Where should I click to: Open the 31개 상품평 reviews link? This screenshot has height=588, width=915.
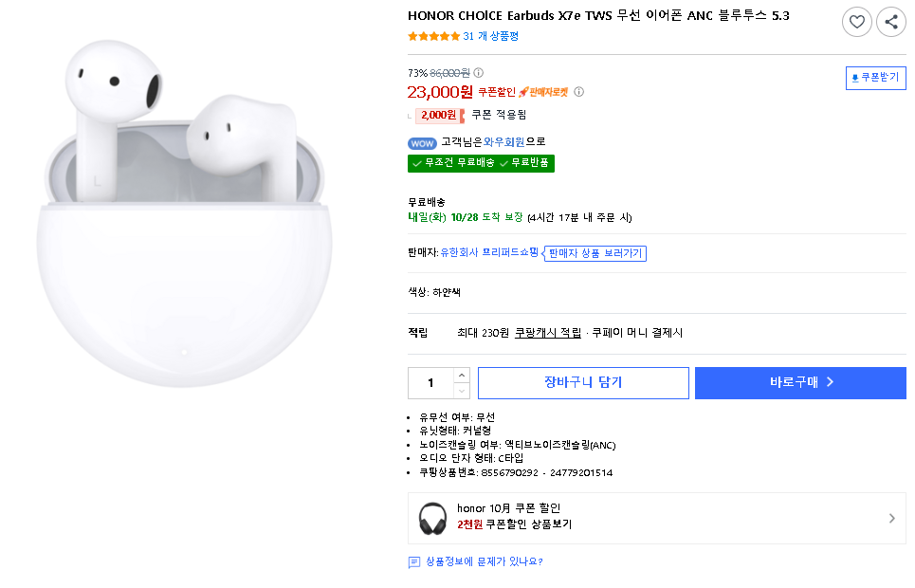(490, 36)
